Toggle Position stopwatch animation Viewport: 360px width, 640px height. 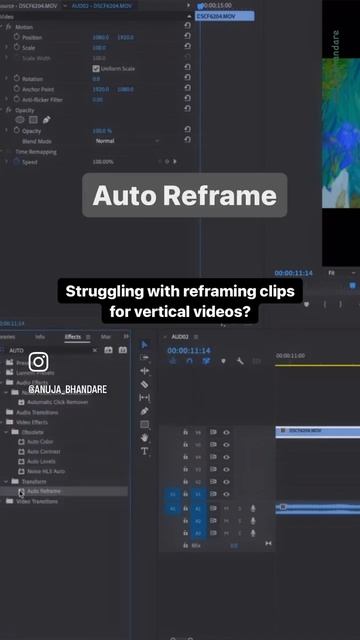(x=17, y=37)
